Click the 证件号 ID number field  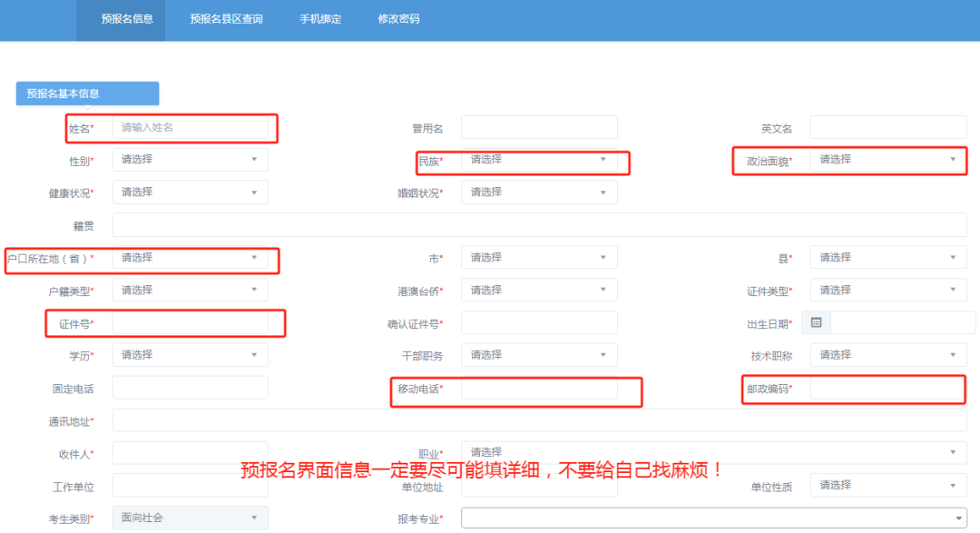[x=191, y=322]
